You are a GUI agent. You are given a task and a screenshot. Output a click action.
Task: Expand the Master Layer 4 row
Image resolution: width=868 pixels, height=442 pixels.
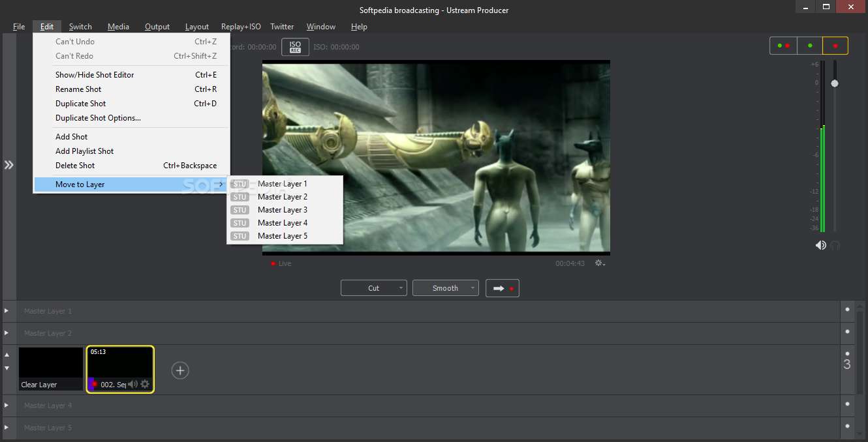click(x=7, y=405)
